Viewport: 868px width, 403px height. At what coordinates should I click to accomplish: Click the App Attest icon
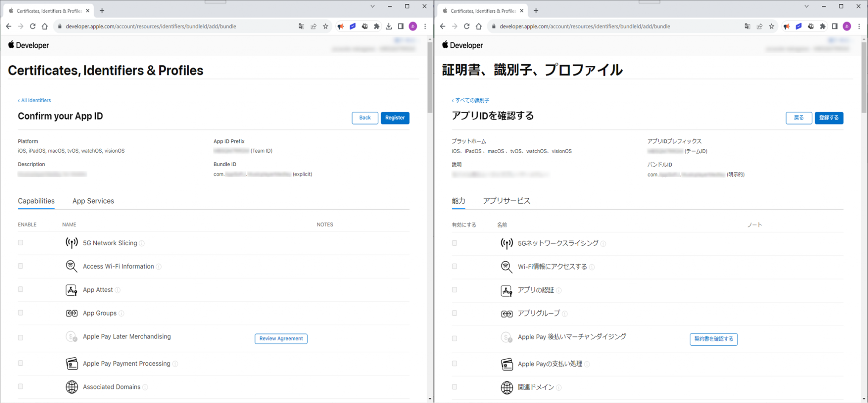pyautogui.click(x=71, y=290)
